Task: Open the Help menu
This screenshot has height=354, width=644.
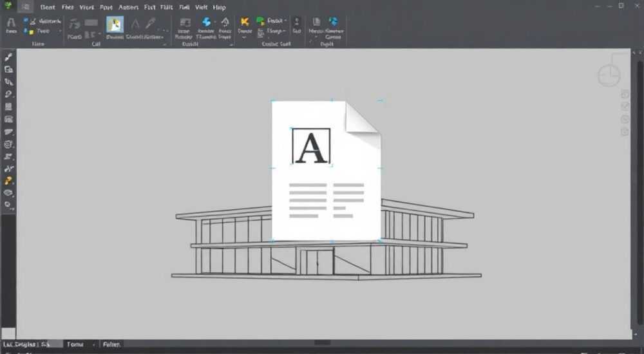Action: [x=220, y=7]
